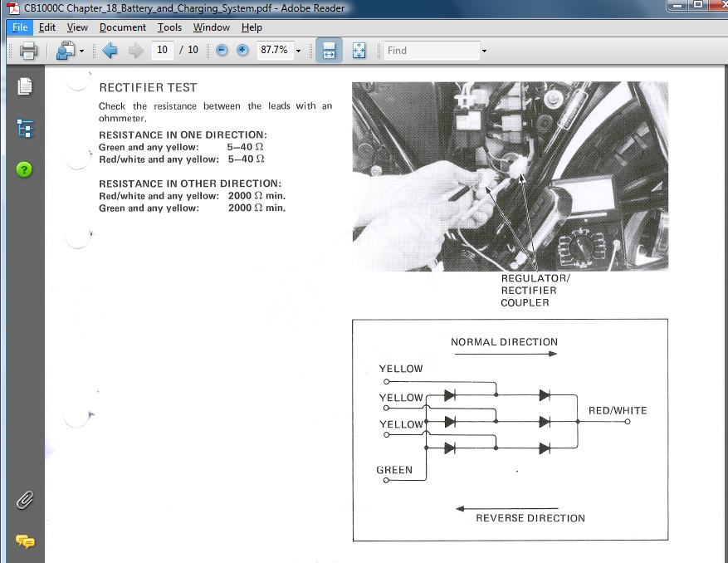Open the File menu
This screenshot has height=563, width=728.
[x=19, y=27]
